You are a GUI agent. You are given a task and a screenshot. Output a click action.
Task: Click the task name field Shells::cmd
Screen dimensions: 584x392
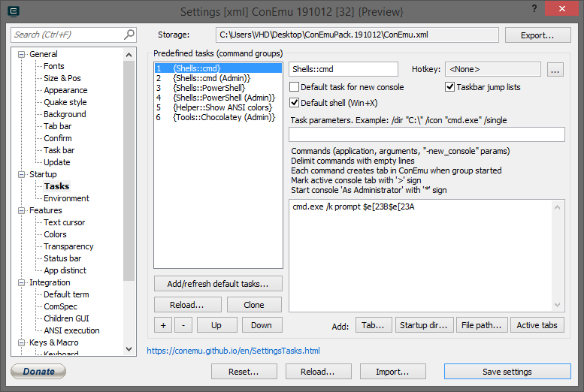[343, 69]
